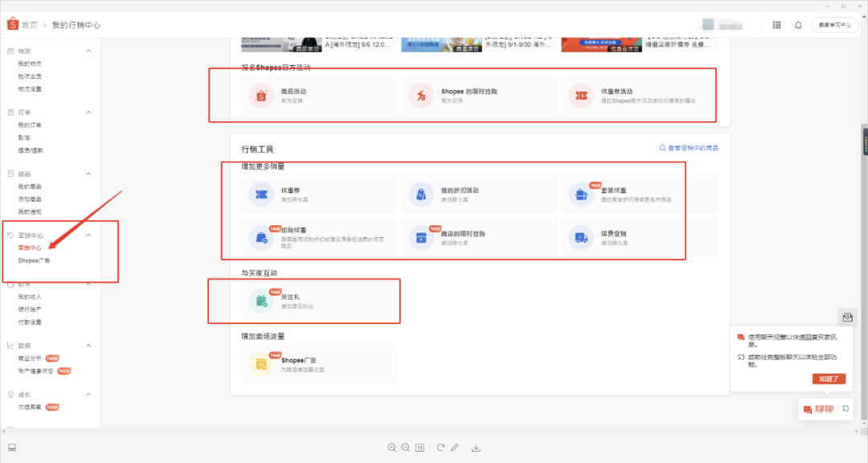Click the 关注礼 follow prize icon

click(x=260, y=301)
